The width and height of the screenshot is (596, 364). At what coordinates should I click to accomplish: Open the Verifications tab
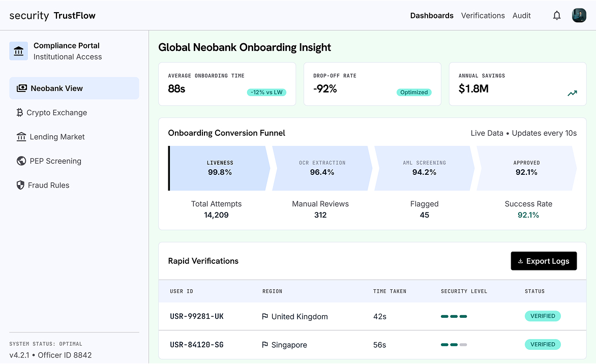(x=483, y=16)
